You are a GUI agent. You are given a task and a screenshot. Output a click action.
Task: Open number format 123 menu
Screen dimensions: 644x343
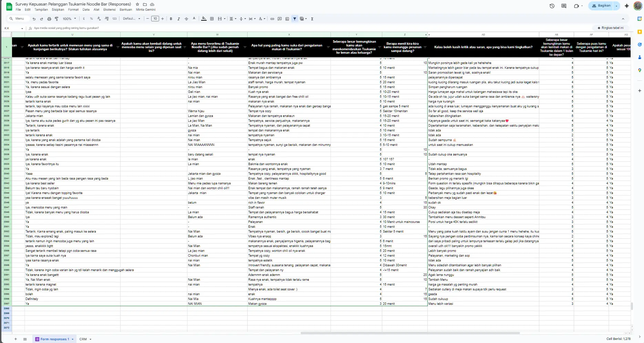point(114,19)
